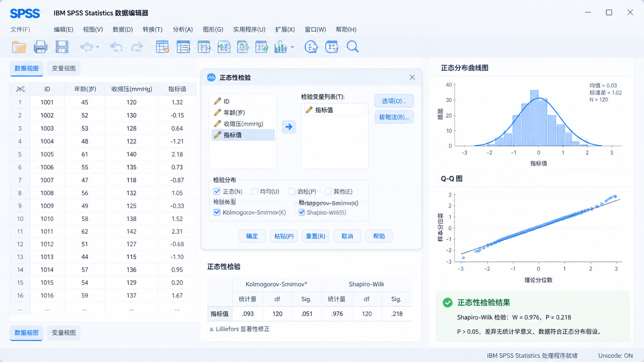
Task: Open the 视图(V) menu
Action: coord(93,29)
